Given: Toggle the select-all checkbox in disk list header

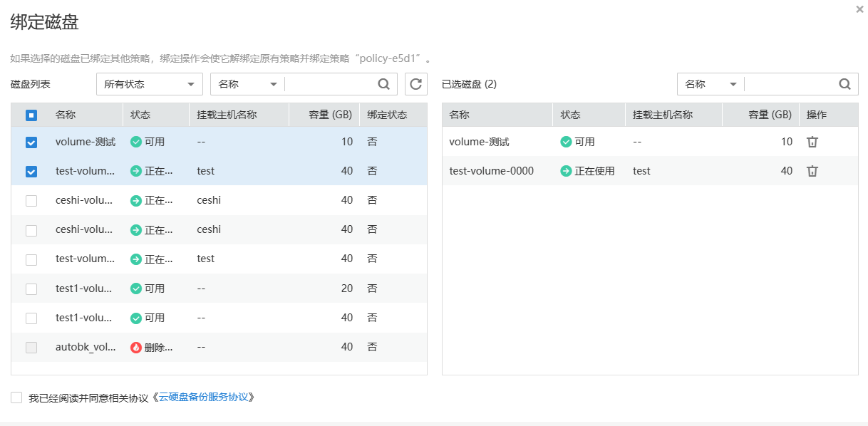Looking at the screenshot, I should tap(31, 115).
